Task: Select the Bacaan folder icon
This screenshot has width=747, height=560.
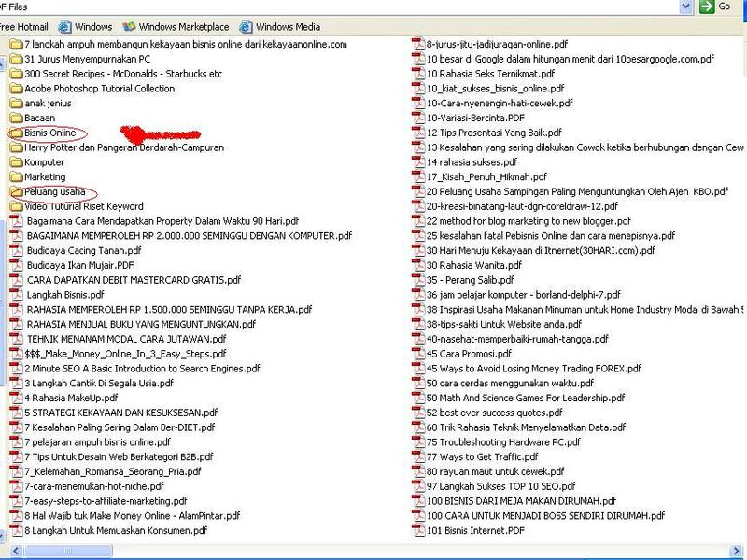Action: pos(17,119)
